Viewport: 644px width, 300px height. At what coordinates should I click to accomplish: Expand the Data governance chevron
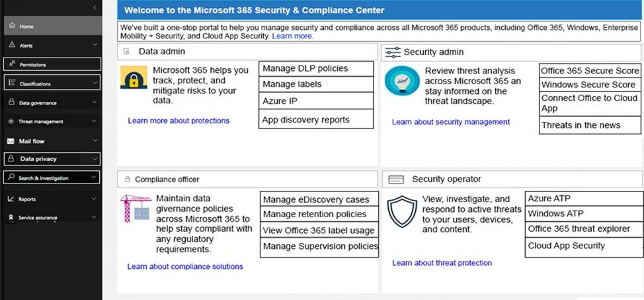coord(95,102)
